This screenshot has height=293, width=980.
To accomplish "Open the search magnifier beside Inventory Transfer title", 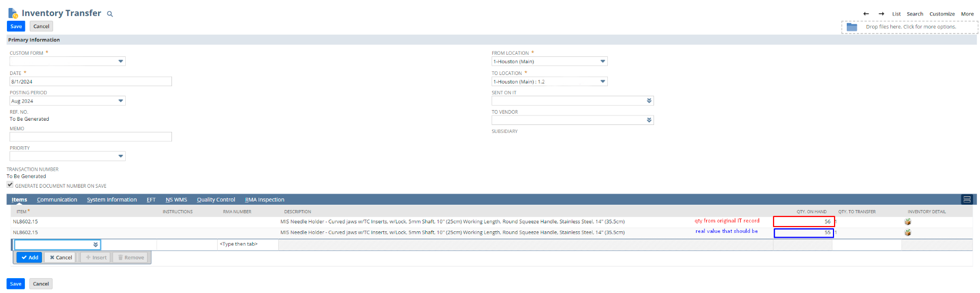I will [110, 14].
